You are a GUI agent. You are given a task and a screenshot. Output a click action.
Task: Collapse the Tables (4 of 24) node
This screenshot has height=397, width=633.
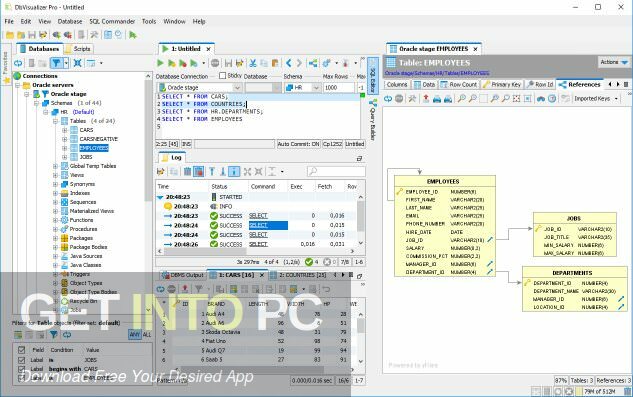pos(55,121)
